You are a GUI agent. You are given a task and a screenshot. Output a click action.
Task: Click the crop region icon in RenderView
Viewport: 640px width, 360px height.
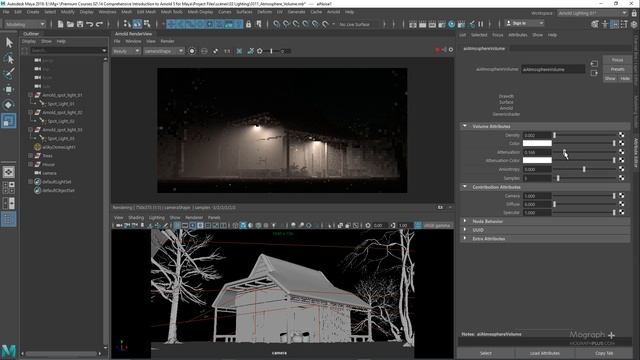[239, 51]
